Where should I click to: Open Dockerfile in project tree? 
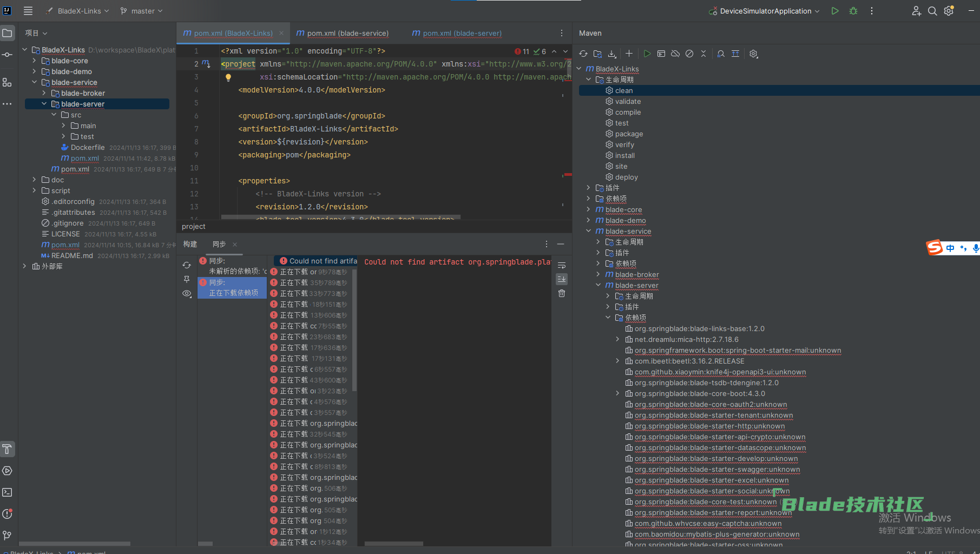[88, 147]
